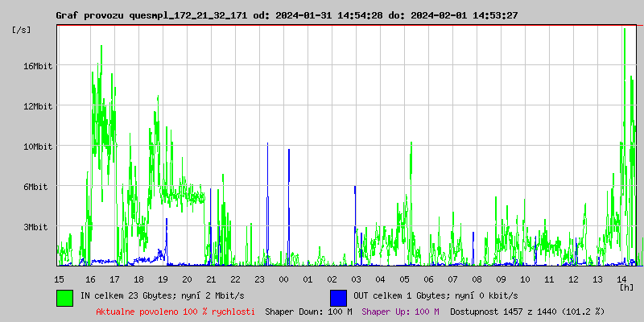Select hour 12 on the time axis
The width and height of the screenshot is (644, 322).
(x=573, y=279)
